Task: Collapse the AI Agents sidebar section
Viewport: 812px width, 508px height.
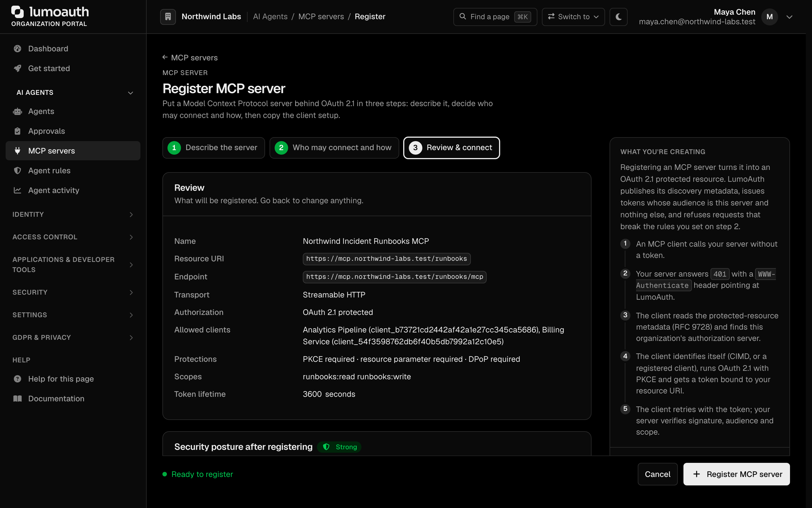Action: 131,93
